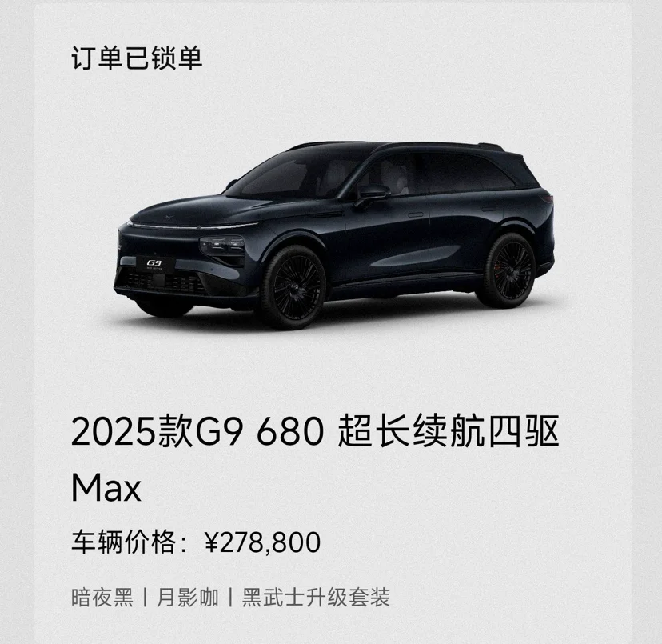Click the side mirror on the car

point(372,195)
